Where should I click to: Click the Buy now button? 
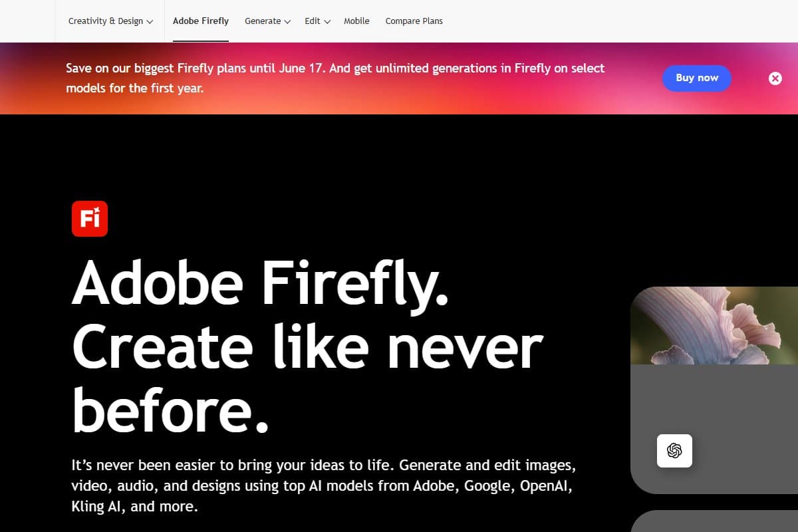(697, 78)
